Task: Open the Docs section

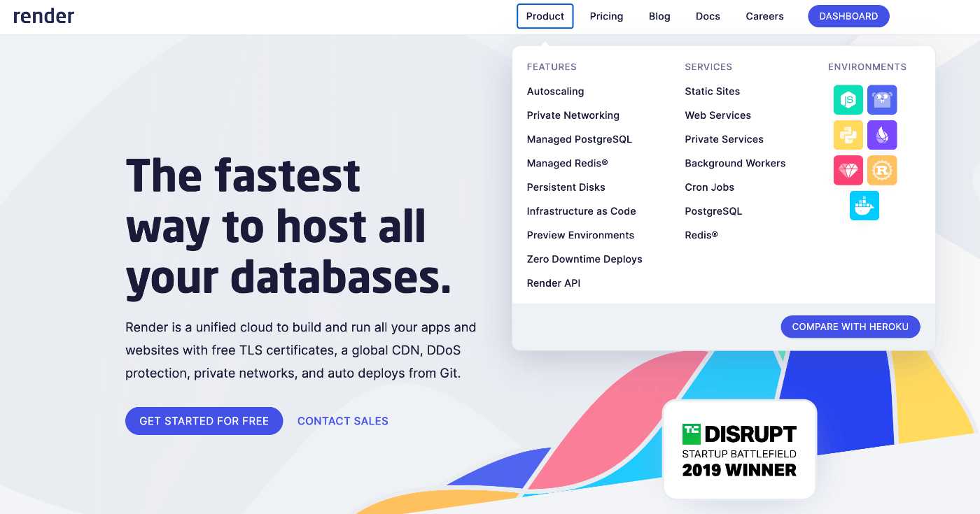Action: coord(708,16)
